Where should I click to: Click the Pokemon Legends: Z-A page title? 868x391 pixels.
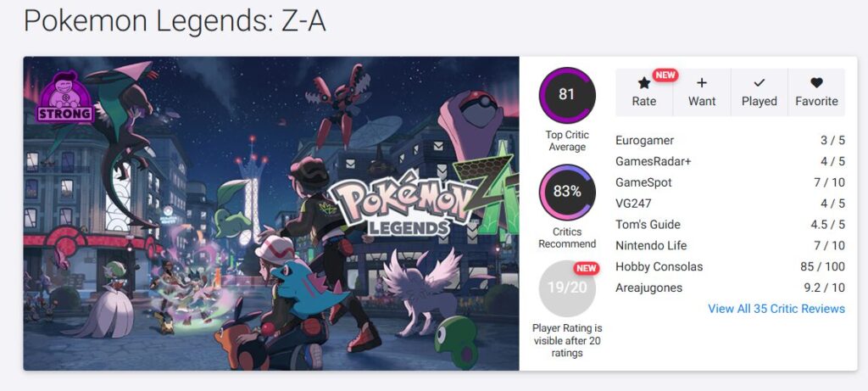coord(175,21)
